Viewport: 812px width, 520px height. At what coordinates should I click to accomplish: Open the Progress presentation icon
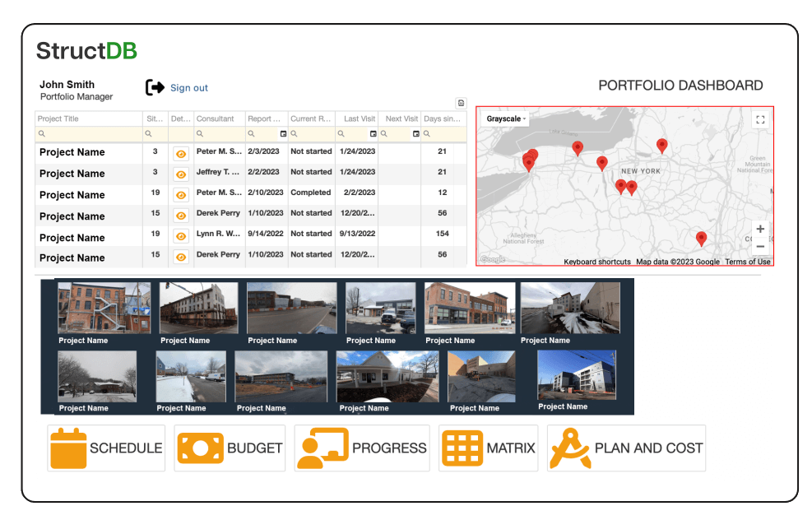[x=323, y=448]
